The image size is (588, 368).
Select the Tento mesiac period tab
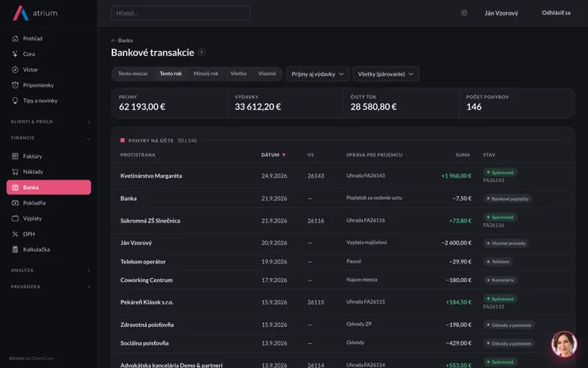133,74
